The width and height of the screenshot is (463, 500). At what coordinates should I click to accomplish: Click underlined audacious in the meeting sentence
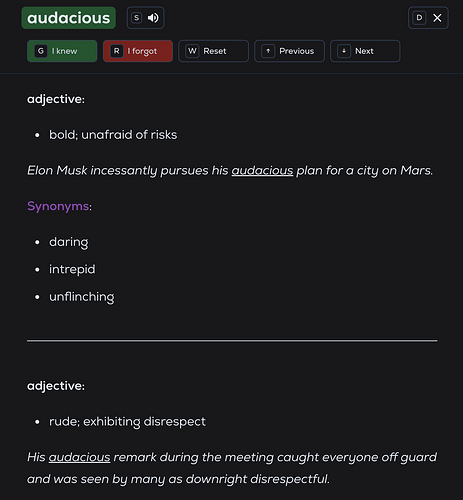(79, 457)
